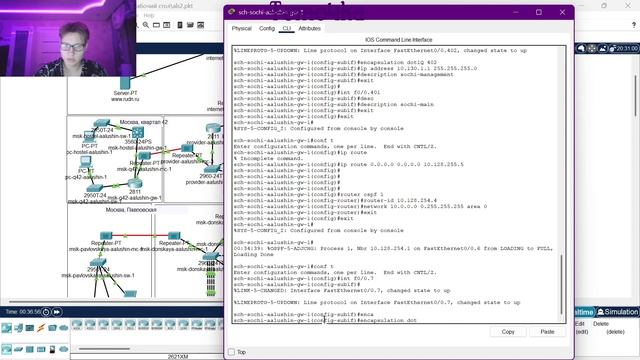Click the workspace vertical scrollbar at right
Screen dimensions: 640x360
pyautogui.click(x=636, y=96)
